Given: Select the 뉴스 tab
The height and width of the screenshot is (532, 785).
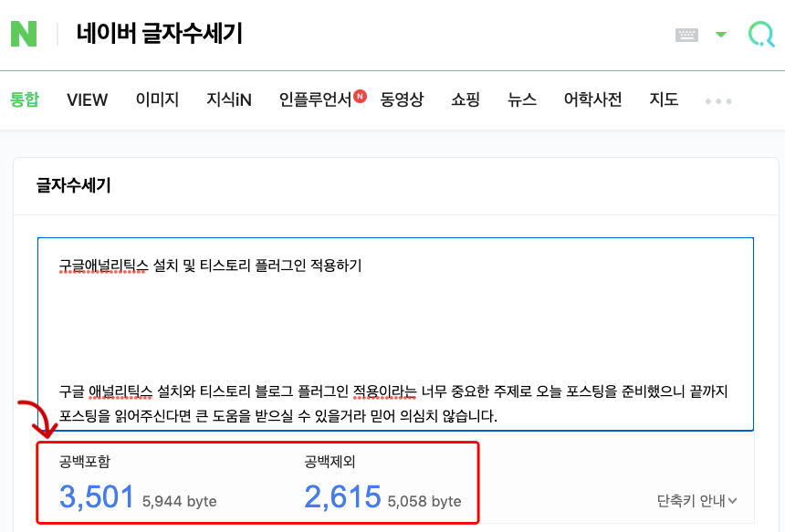Looking at the screenshot, I should [x=522, y=99].
